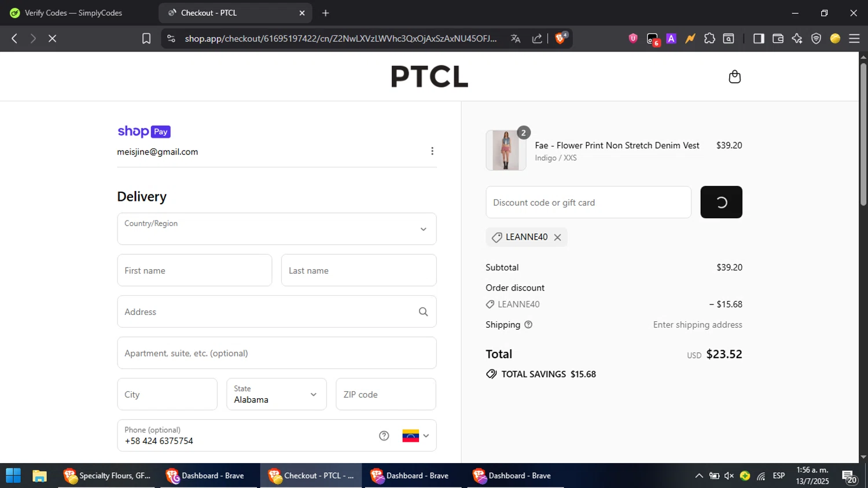Click the extension icon with red 6 badge
Screen dimensions: 868x488
click(653, 39)
